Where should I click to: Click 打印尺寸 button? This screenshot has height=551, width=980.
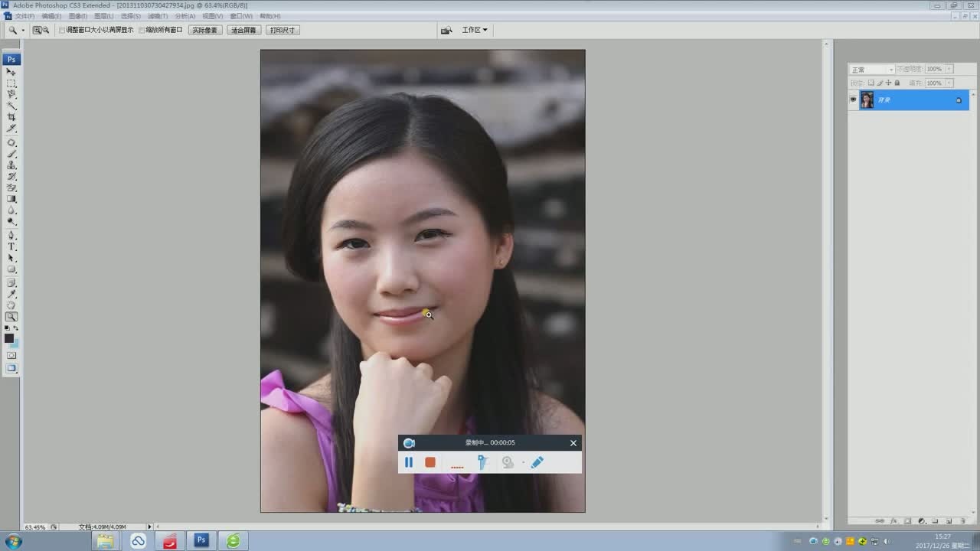pyautogui.click(x=283, y=30)
